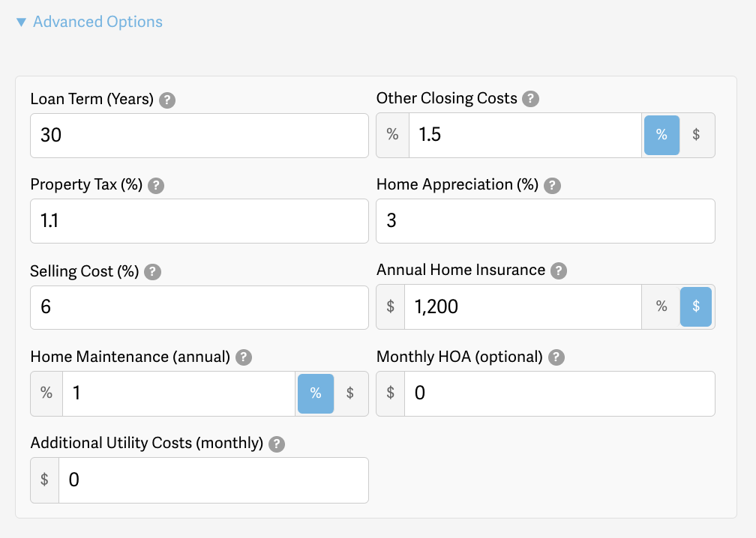Focus the Monthly HOA amount field
The width and height of the screenshot is (756, 538).
tap(559, 393)
